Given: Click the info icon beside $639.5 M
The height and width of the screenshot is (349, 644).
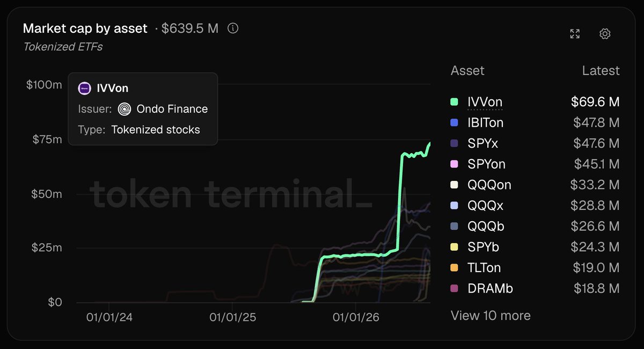Looking at the screenshot, I should click(233, 28).
